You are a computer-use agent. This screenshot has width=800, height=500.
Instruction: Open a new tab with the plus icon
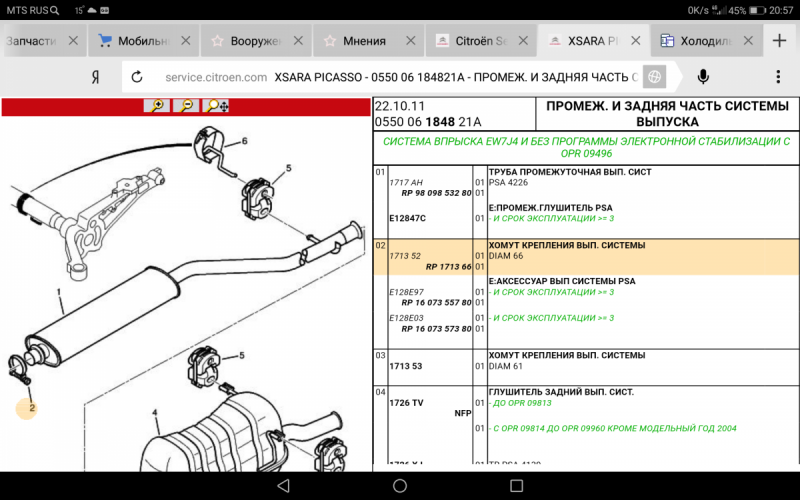[x=780, y=41]
